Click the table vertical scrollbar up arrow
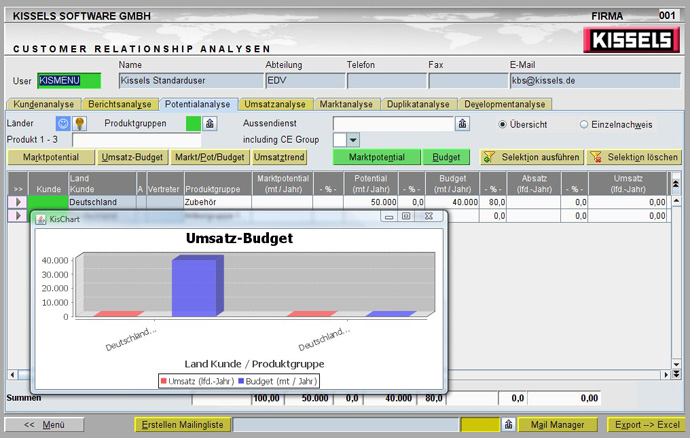690x438 pixels. (676, 201)
